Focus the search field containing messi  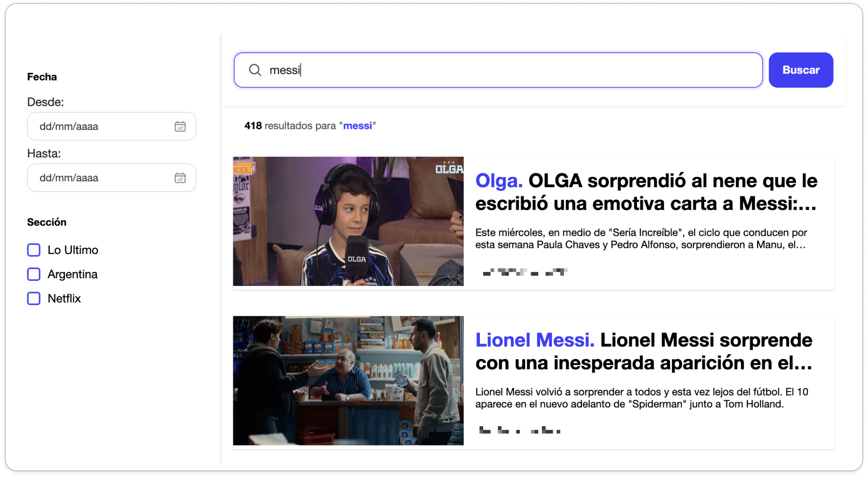coord(498,70)
